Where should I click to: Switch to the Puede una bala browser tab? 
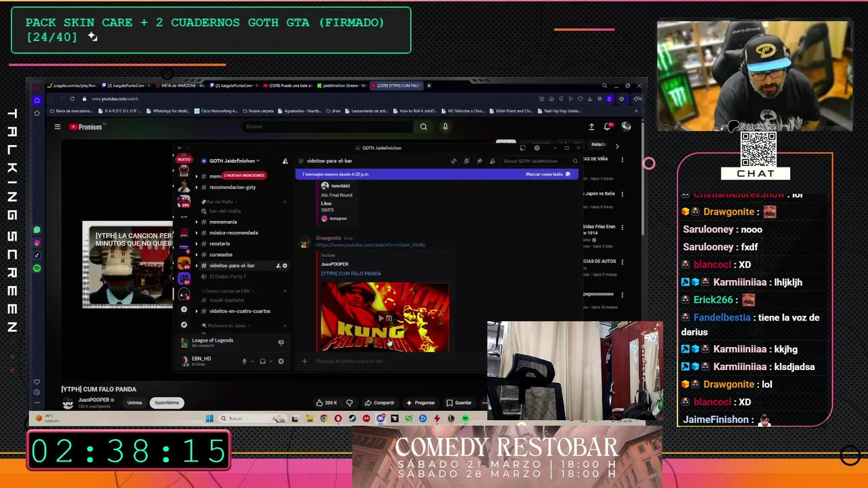point(288,85)
